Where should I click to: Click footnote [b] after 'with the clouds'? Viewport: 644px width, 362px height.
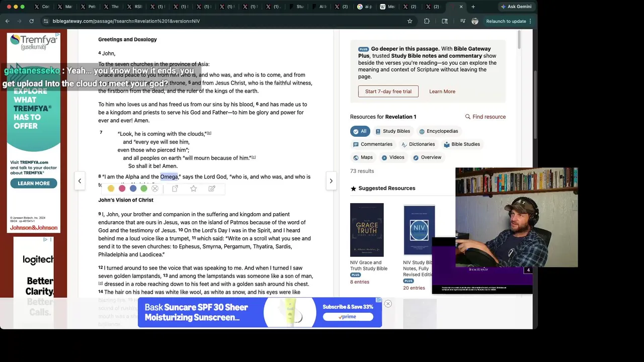coord(209,133)
